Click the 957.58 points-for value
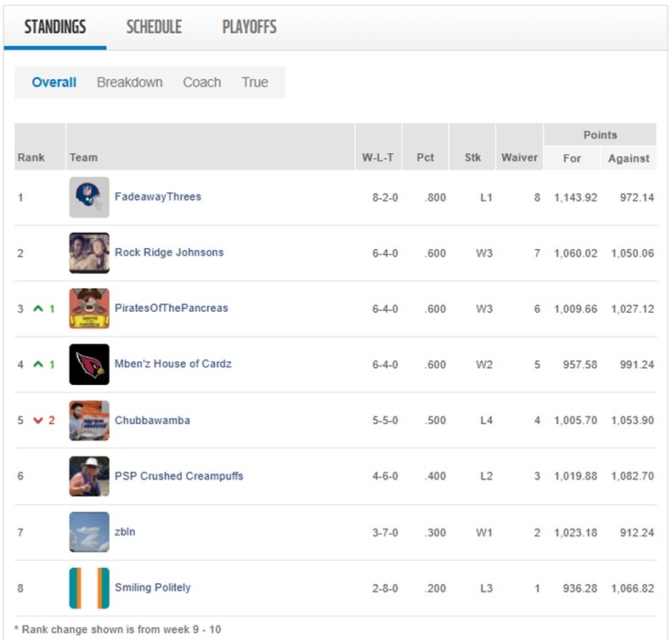 tap(580, 365)
